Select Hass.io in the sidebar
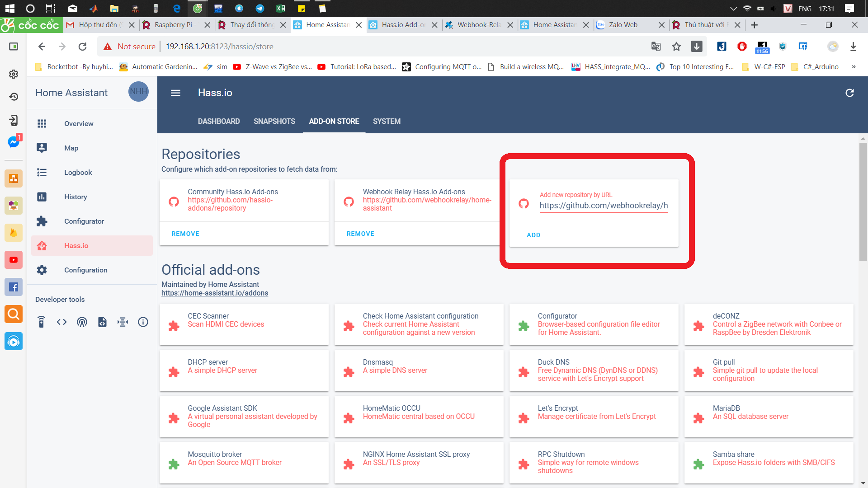This screenshot has height=488, width=868. [x=92, y=246]
